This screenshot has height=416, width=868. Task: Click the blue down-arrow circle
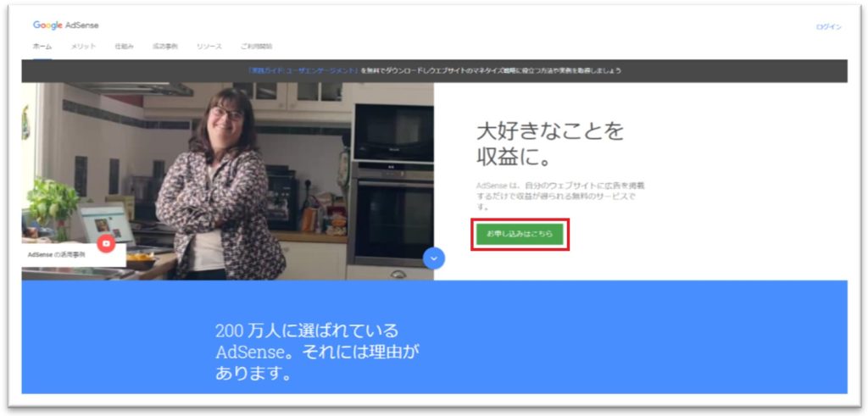tap(434, 258)
